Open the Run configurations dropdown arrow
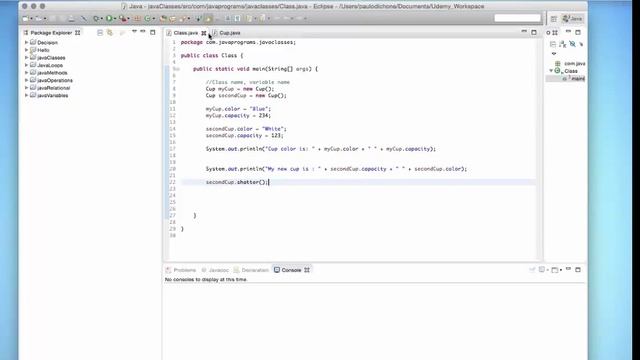This screenshot has height=360, width=640. point(115,19)
